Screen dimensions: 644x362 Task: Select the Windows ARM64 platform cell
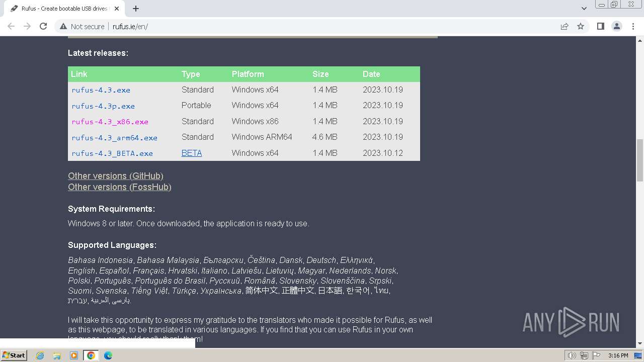[x=262, y=137]
